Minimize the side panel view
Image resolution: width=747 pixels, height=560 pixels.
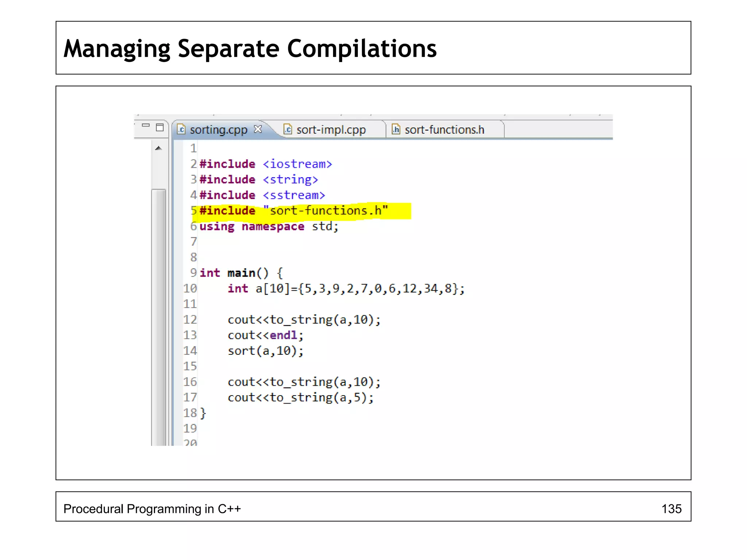pyautogui.click(x=146, y=125)
